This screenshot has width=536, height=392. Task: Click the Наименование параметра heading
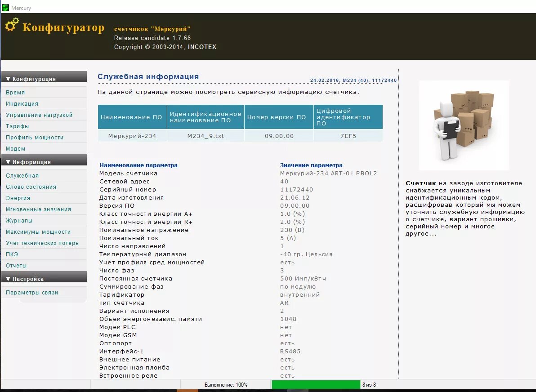coord(138,165)
